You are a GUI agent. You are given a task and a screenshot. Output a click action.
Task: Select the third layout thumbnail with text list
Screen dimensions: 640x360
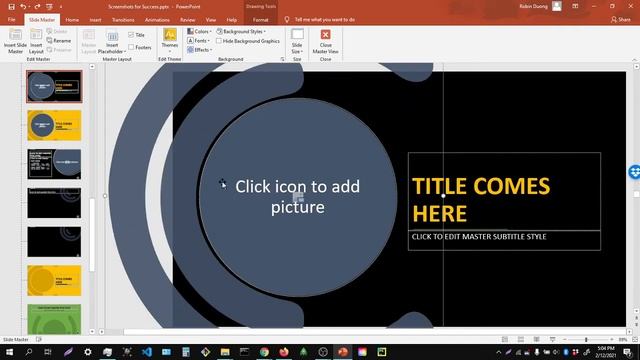tap(54, 164)
